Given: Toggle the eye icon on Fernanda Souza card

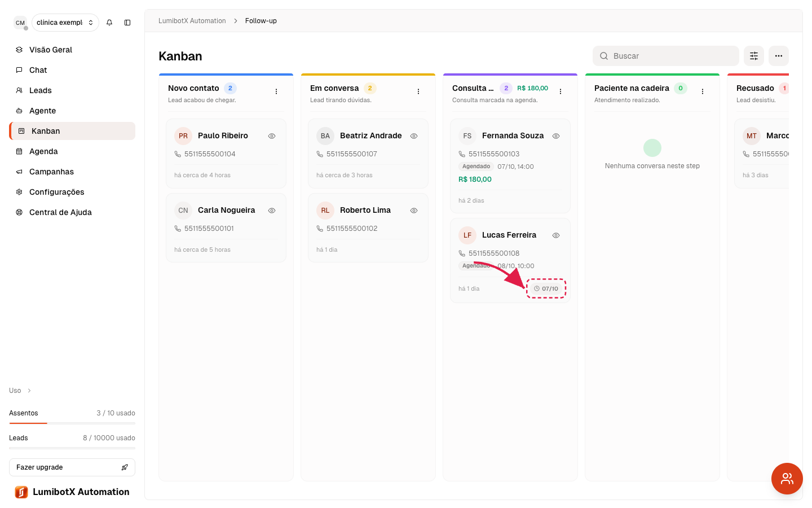Looking at the screenshot, I should (556, 136).
